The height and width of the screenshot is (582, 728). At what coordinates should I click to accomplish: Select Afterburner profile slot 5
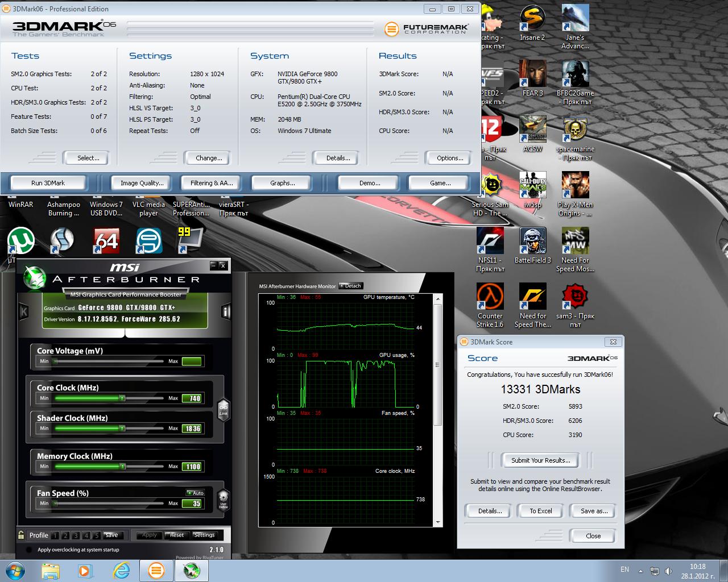pyautogui.click(x=97, y=535)
